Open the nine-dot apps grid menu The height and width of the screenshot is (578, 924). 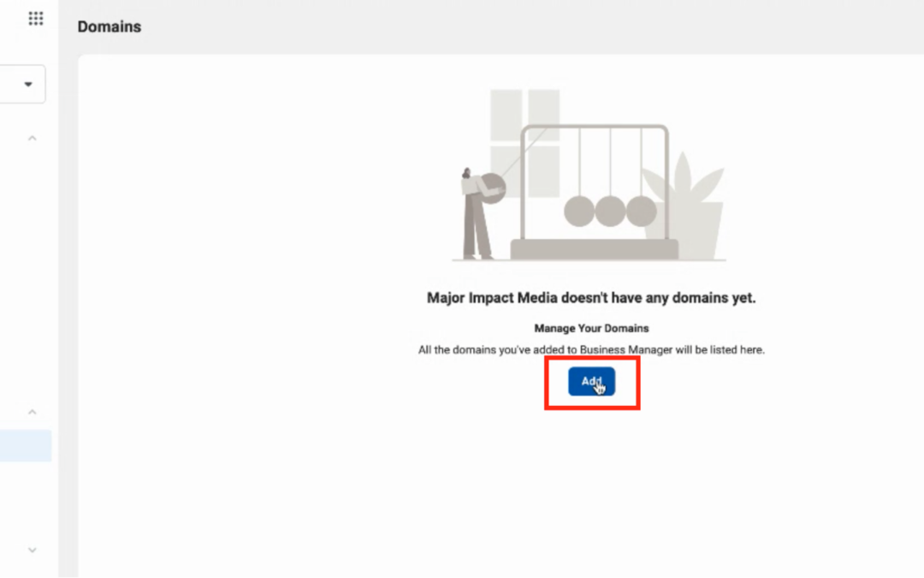click(x=35, y=18)
